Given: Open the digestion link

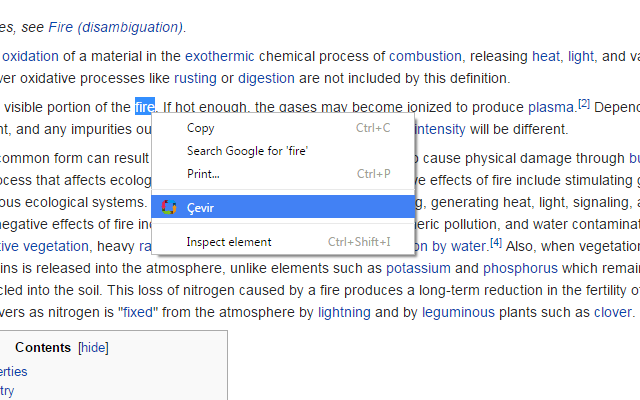Looking at the screenshot, I should coord(265,78).
